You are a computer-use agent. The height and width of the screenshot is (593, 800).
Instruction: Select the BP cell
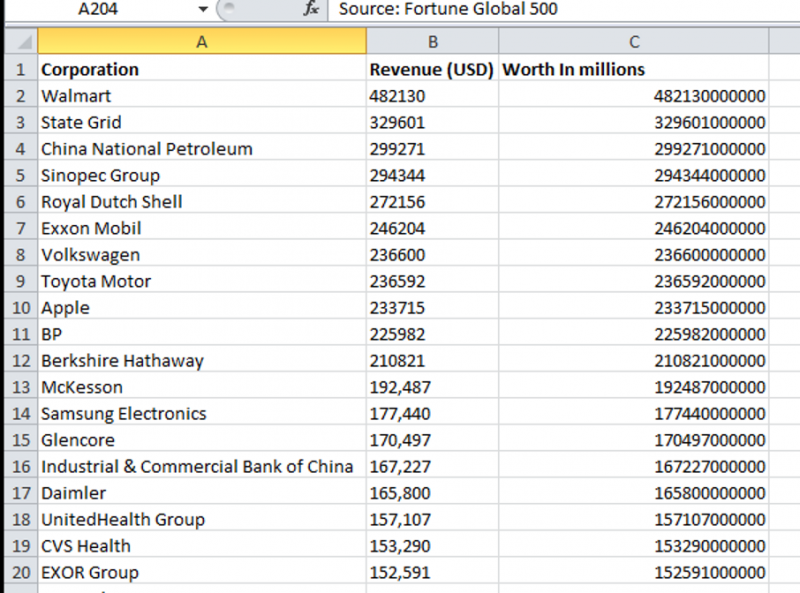tap(202, 334)
